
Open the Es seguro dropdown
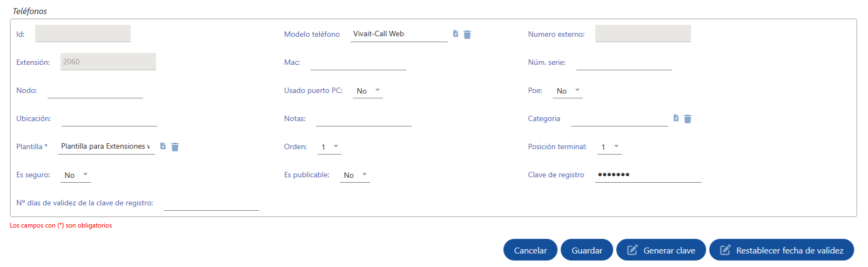pos(76,175)
